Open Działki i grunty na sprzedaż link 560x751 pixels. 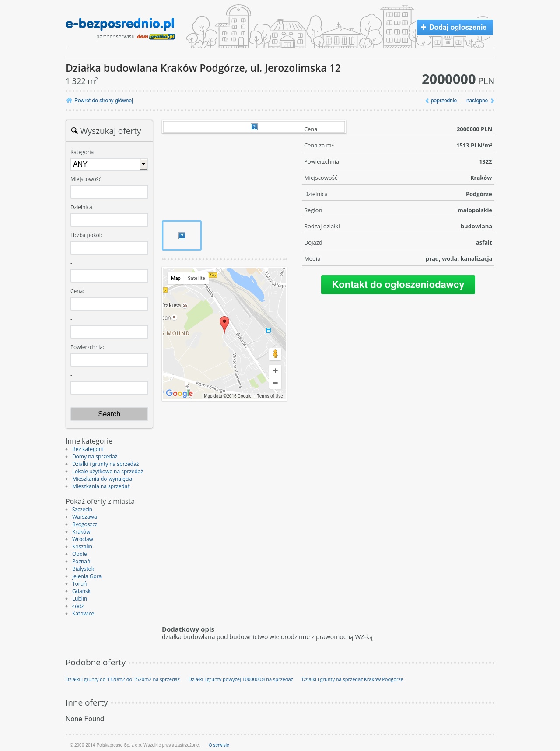(105, 464)
